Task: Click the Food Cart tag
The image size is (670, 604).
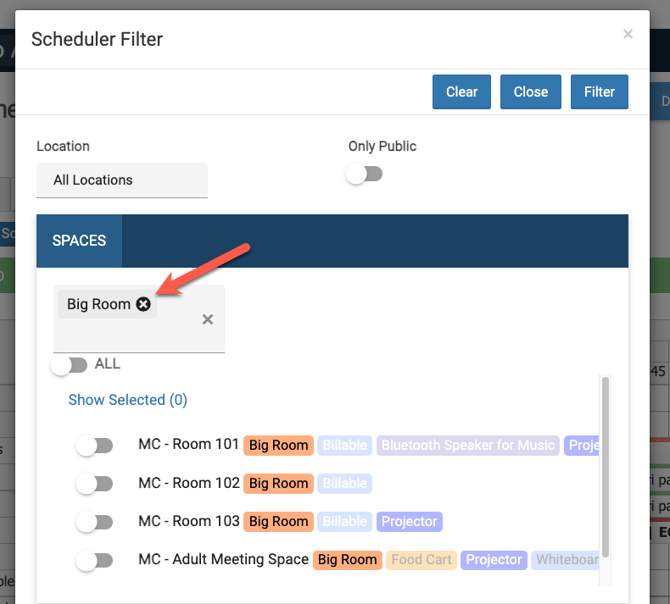Action: (421, 560)
